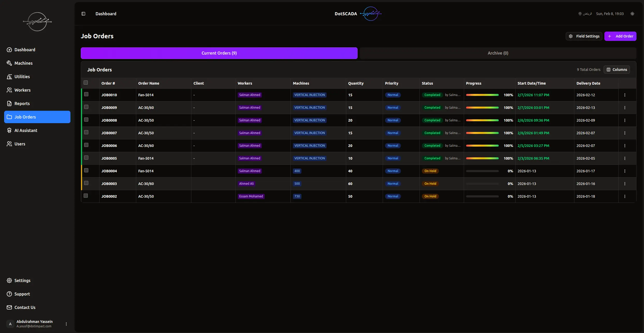Open Field Settings

[x=584, y=36]
